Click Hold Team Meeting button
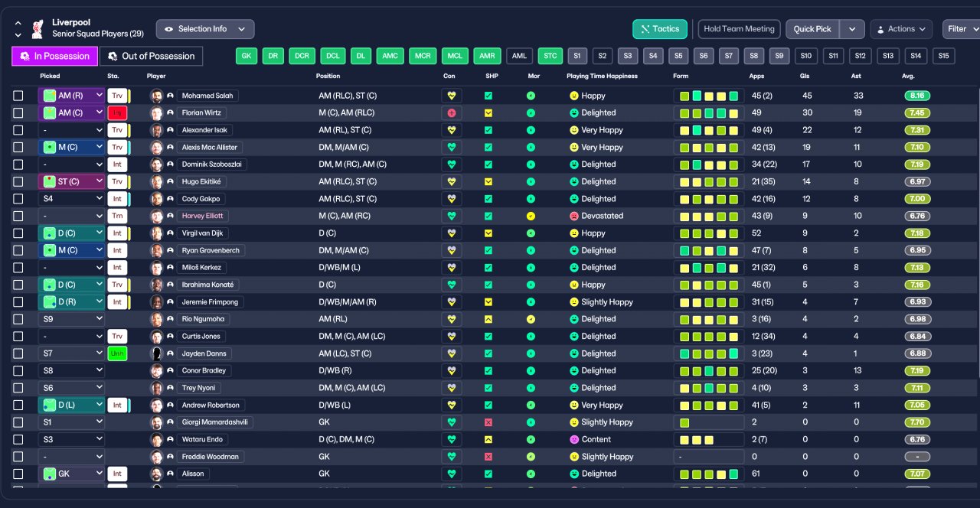This screenshot has width=980, height=508. click(739, 29)
